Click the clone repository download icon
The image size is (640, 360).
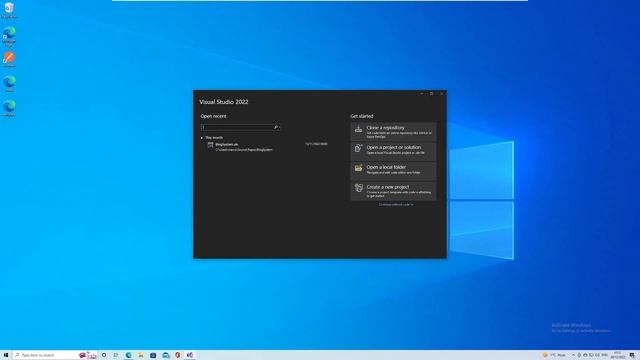click(x=358, y=129)
